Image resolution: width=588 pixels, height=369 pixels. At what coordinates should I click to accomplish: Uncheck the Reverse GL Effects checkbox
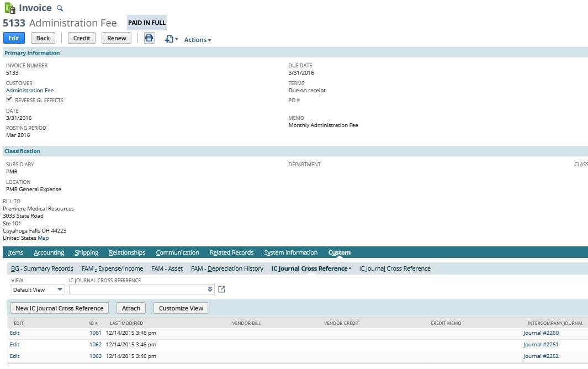[9, 99]
